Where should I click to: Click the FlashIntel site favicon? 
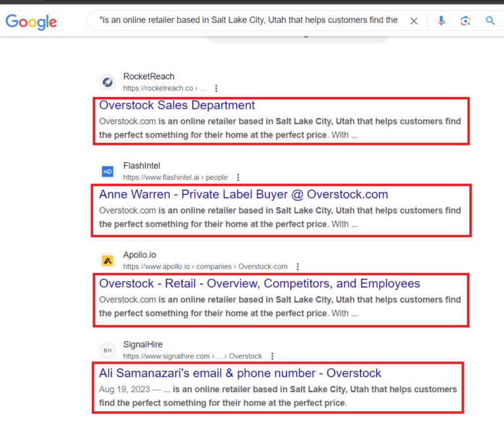(108, 171)
